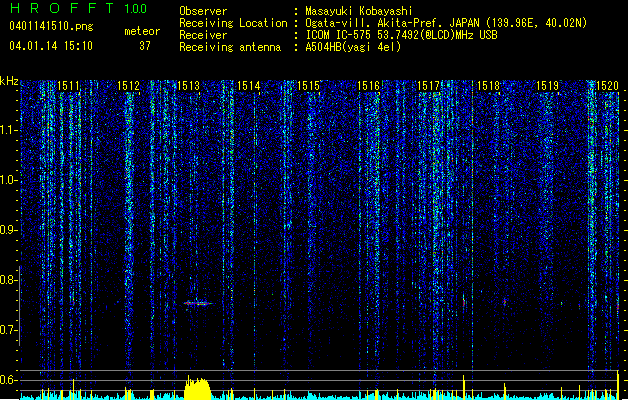629x400 pixels.
Task: Click the 0.7 kHz axis tick label
Action: 8,330
